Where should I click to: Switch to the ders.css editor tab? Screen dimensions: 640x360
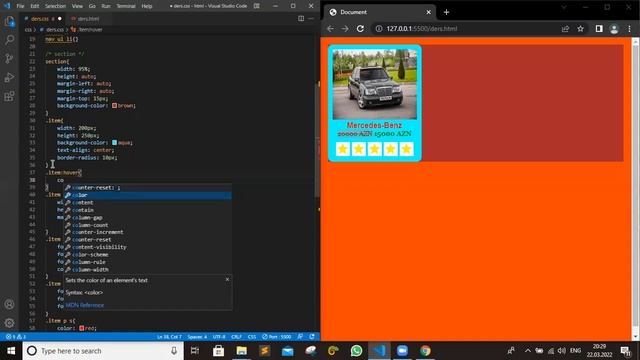[42, 19]
